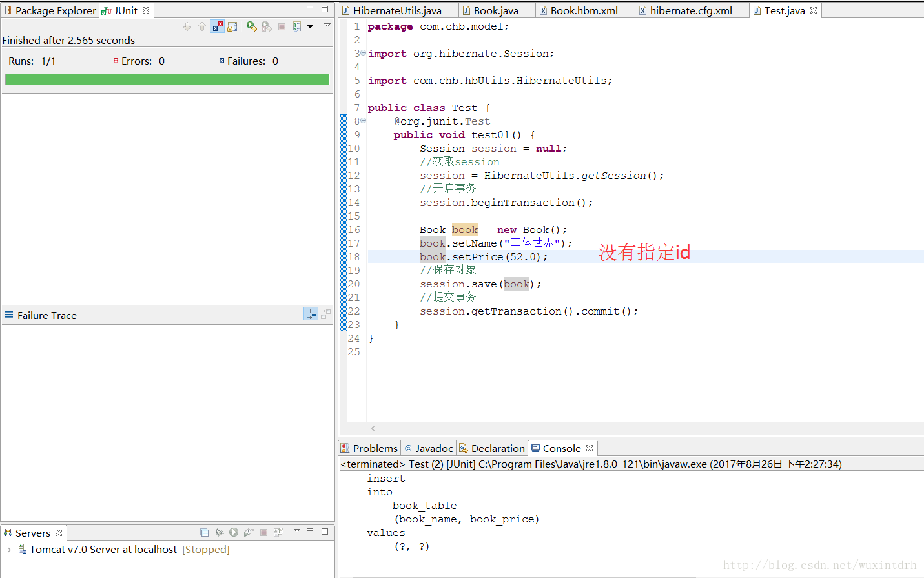Switch to Package Explorer tab

(x=50, y=10)
